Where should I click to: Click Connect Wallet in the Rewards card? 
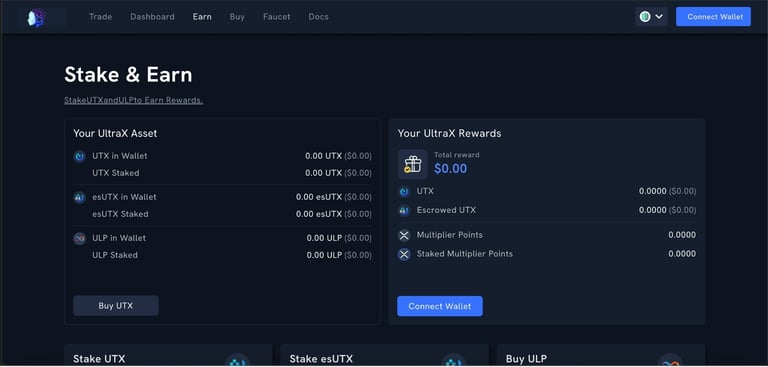click(x=440, y=306)
